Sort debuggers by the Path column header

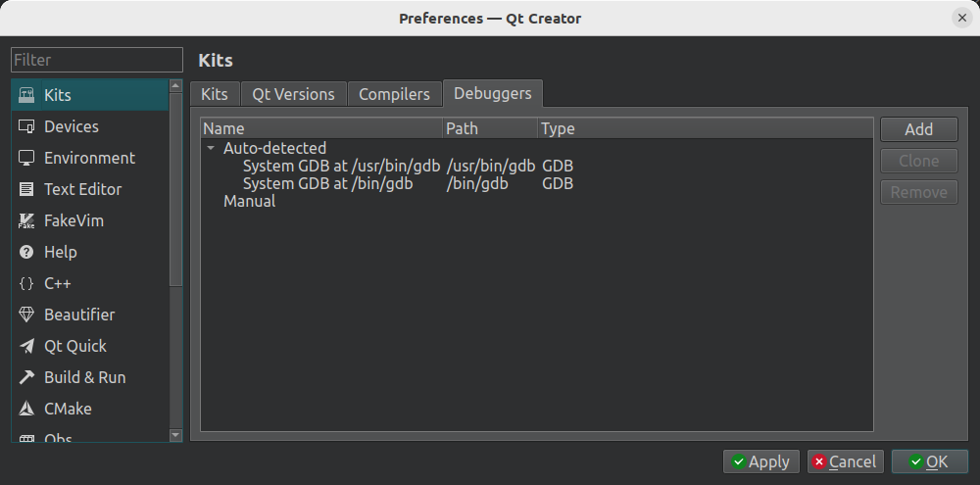[490, 128]
